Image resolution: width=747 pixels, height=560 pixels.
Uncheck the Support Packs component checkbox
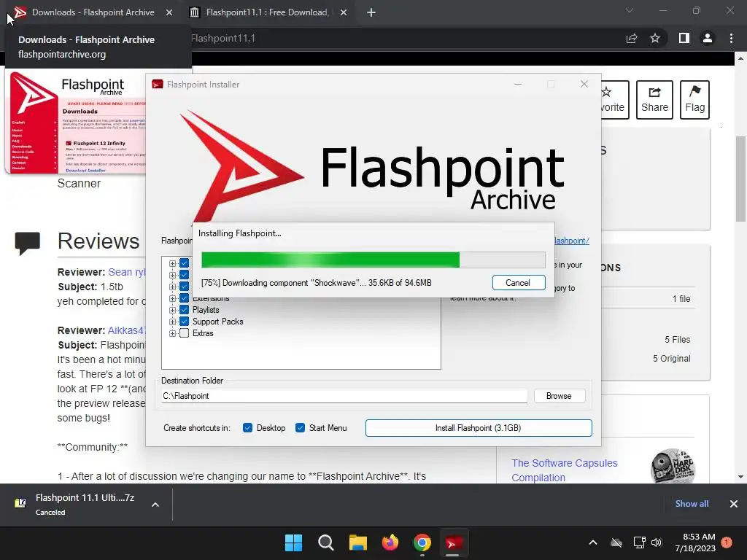(x=185, y=322)
